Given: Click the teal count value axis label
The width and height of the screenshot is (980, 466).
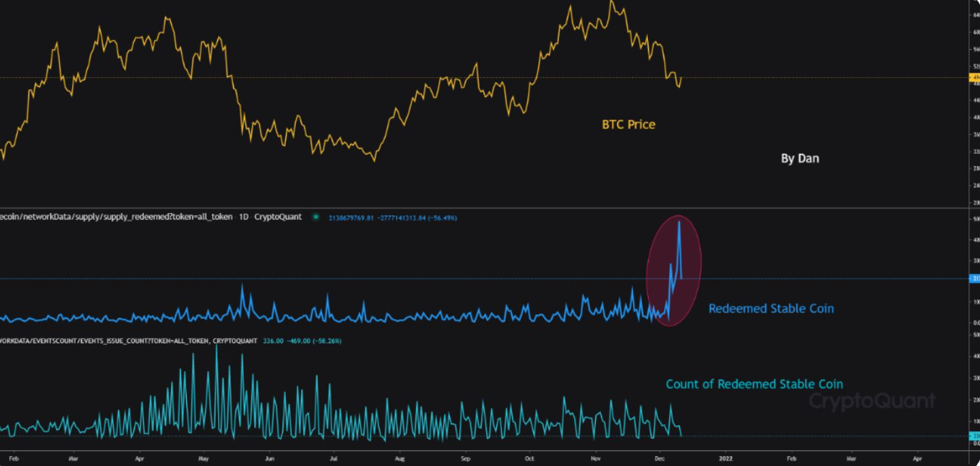Looking at the screenshot, I should click(x=975, y=435).
